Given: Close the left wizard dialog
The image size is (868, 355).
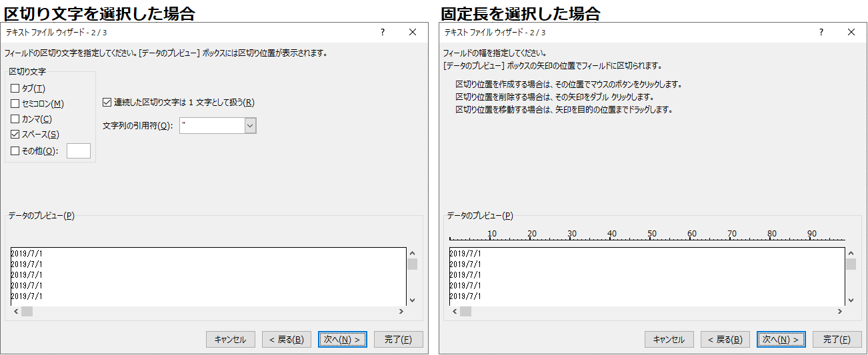Looking at the screenshot, I should [x=413, y=32].
